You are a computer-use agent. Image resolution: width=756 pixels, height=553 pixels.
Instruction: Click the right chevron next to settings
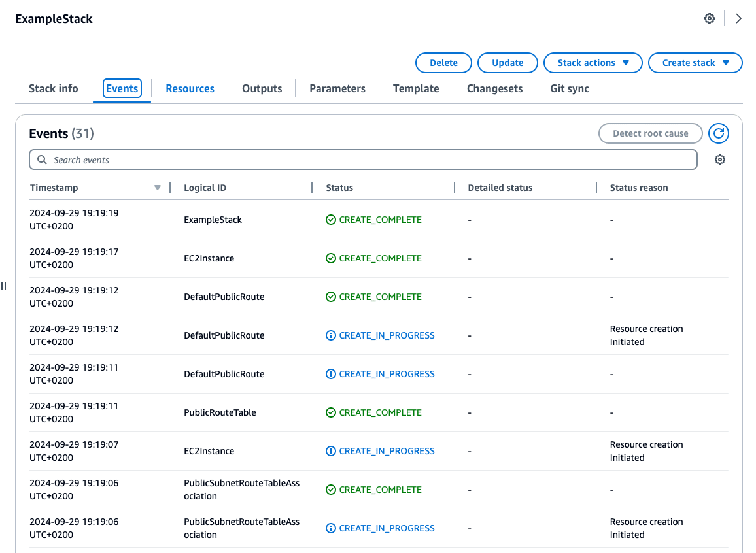pyautogui.click(x=738, y=18)
